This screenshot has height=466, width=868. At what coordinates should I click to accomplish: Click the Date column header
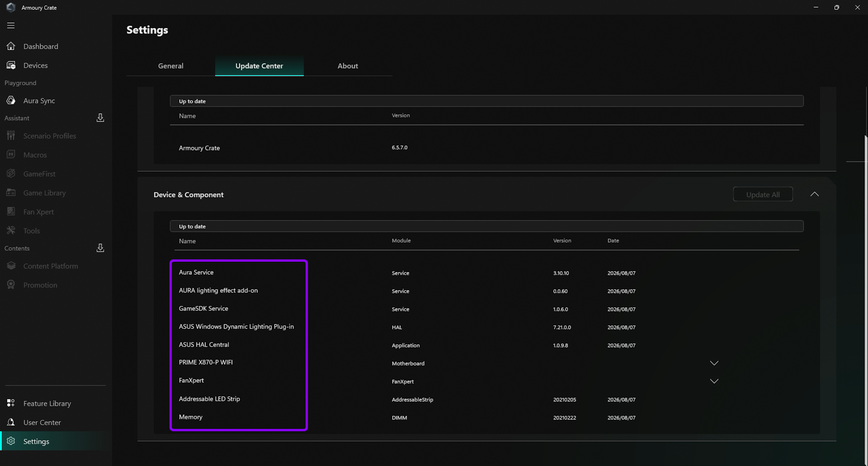(613, 241)
